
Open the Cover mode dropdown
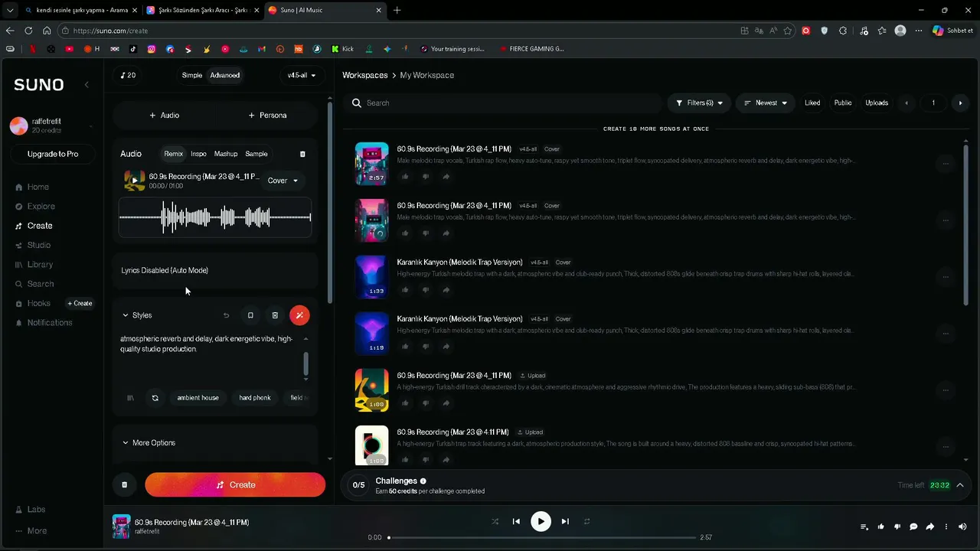[x=283, y=181]
